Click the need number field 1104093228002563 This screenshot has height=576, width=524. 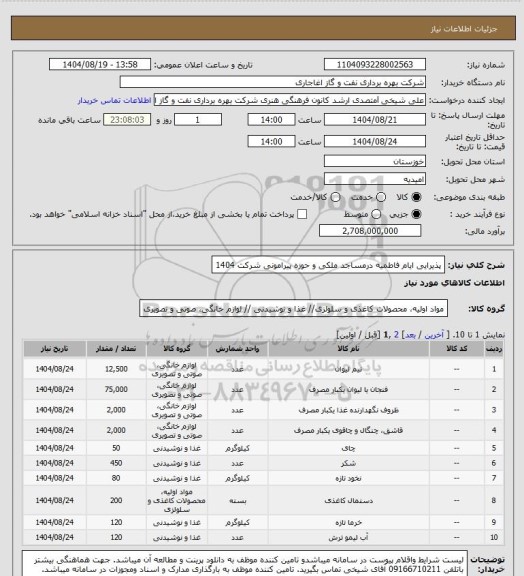click(375, 64)
